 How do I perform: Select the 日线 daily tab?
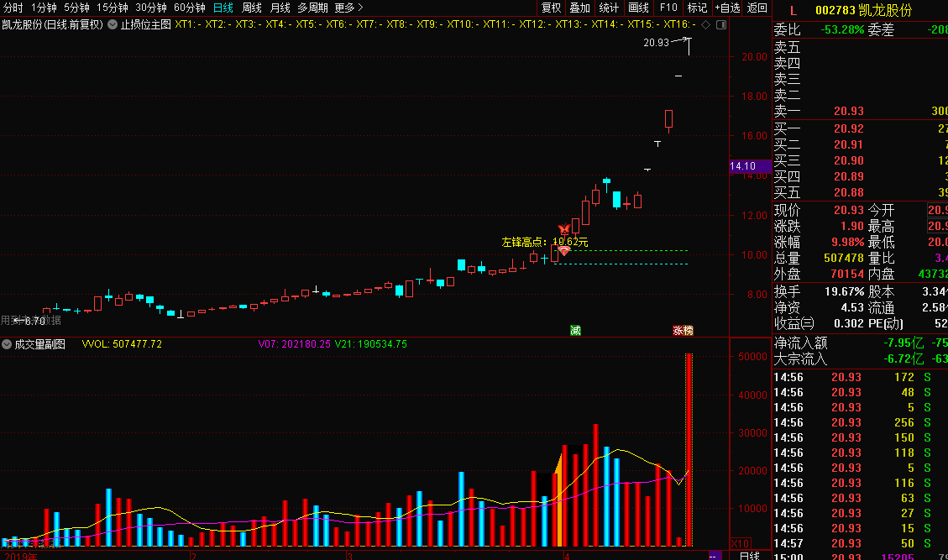click(223, 8)
